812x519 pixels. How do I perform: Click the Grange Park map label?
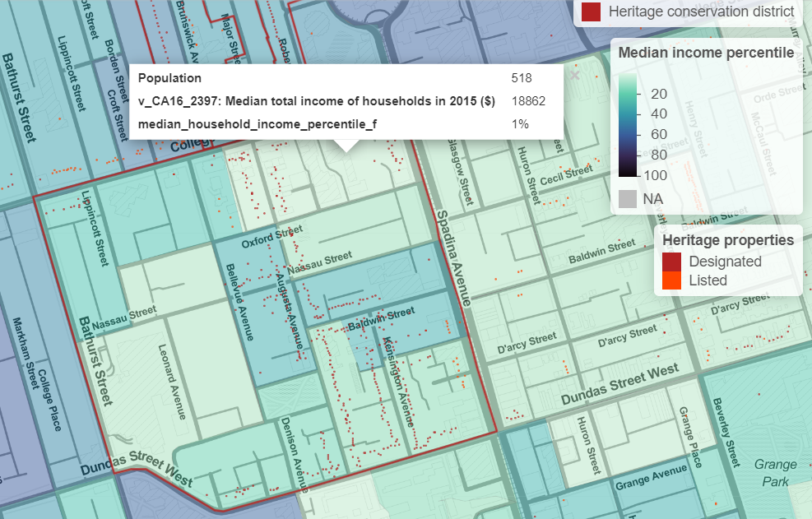(775, 472)
